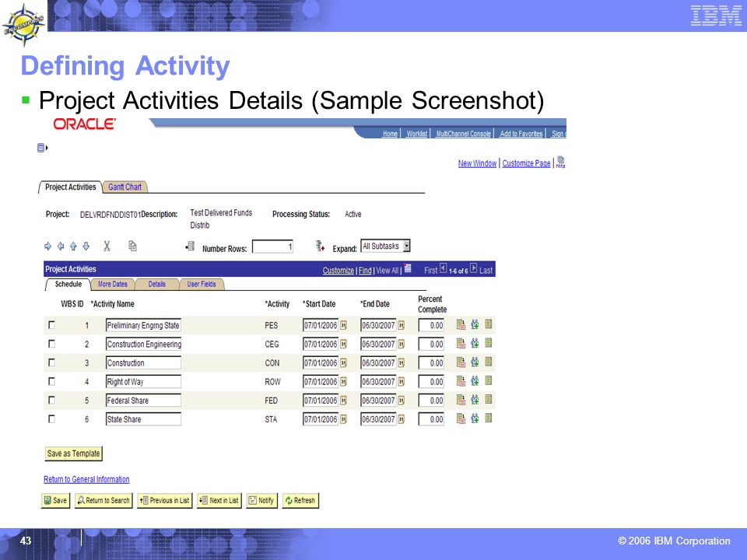Open notes icon for State Share row

[x=489, y=418]
